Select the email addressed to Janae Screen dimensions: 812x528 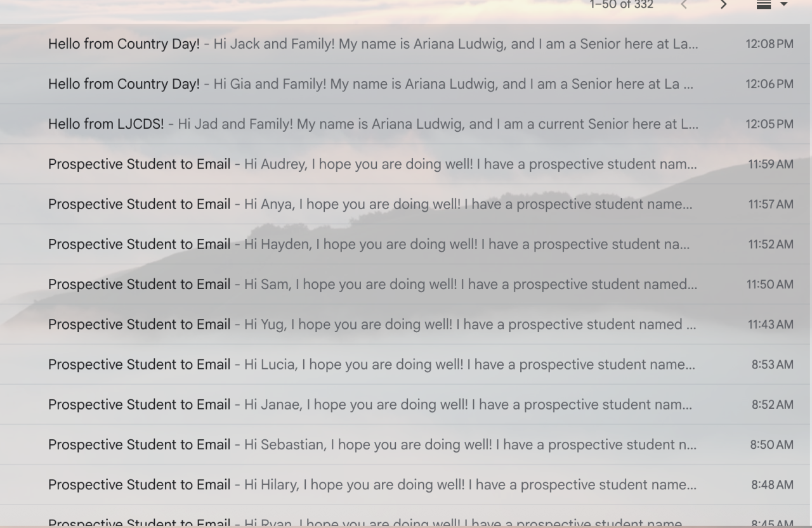[373, 404]
